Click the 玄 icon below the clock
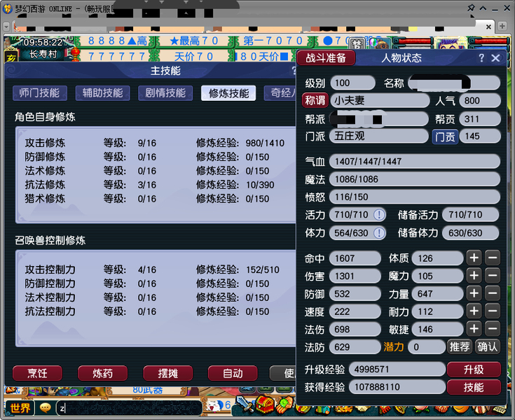Screen dimensions: 515x420 (x=11, y=58)
